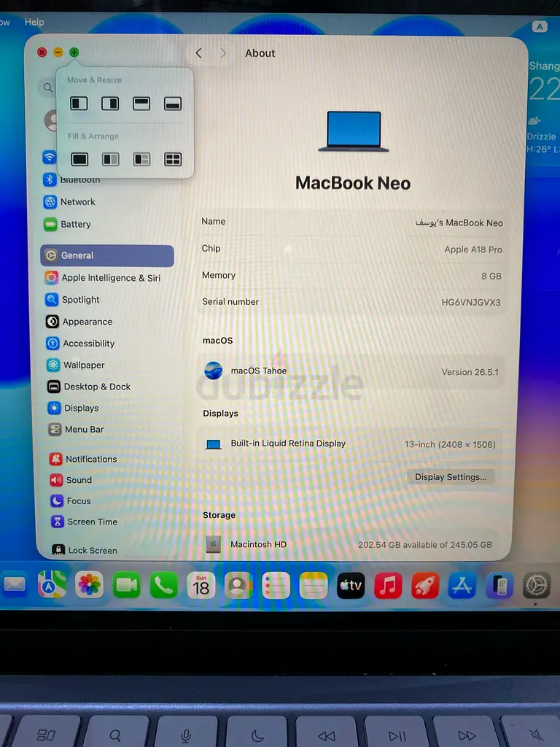Click the Wi-Fi sidebar icon
Screen dimensions: 560x747
point(49,158)
